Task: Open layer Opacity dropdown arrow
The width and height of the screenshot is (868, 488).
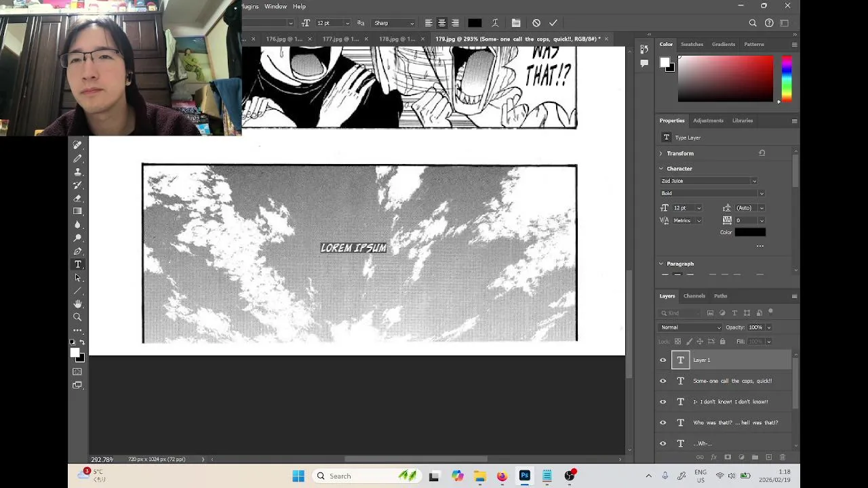Action: [768, 327]
